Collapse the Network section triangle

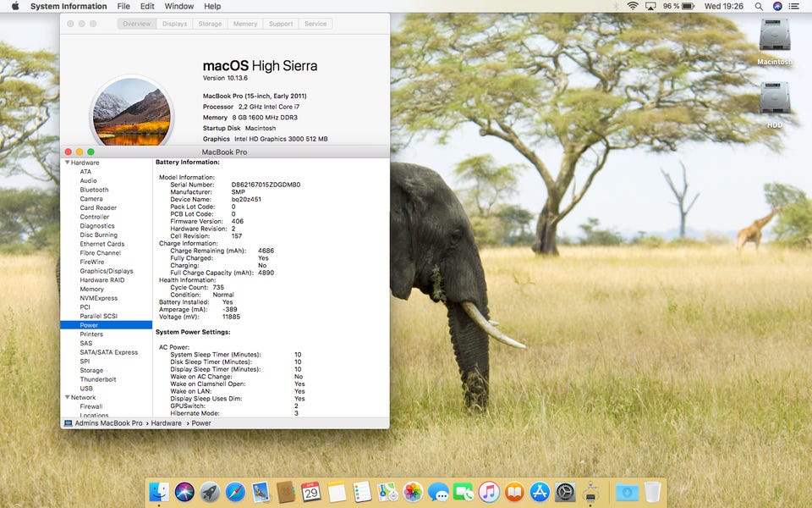click(68, 397)
